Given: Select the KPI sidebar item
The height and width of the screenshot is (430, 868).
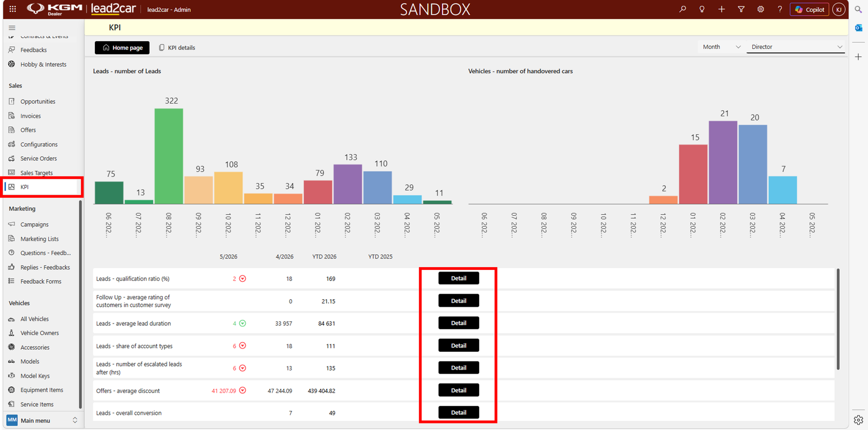Looking at the screenshot, I should point(42,187).
